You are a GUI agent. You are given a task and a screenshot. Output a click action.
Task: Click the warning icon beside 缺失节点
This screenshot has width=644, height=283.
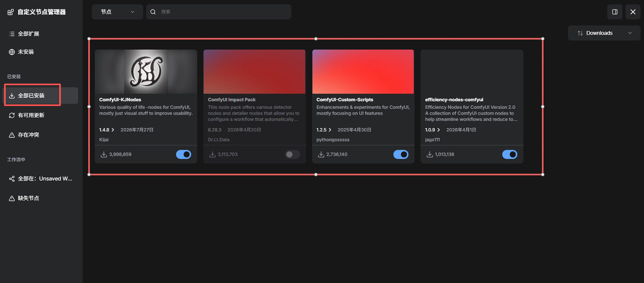pyautogui.click(x=12, y=198)
